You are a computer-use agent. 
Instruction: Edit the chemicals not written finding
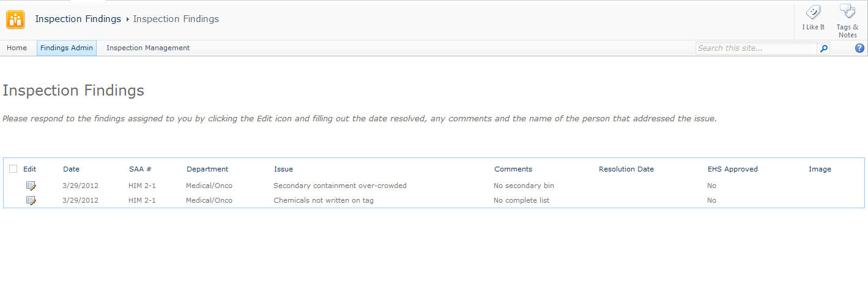pos(31,200)
